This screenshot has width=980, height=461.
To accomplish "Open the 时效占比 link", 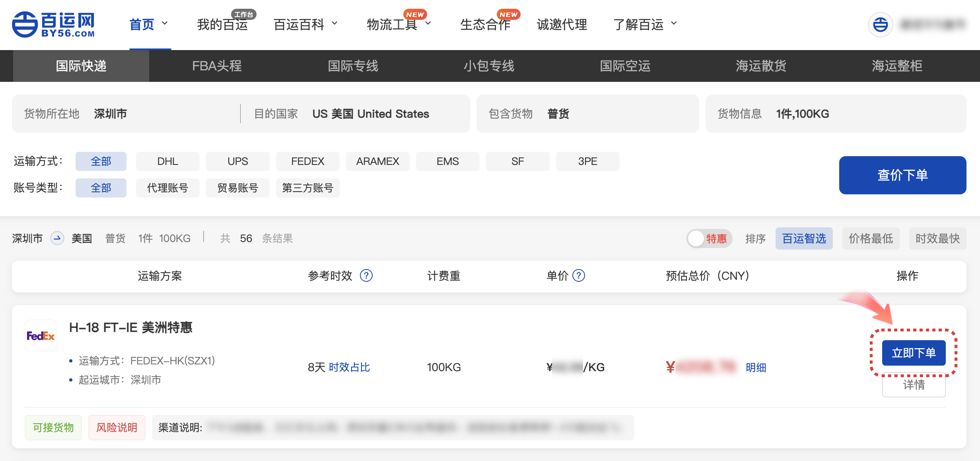I will tap(349, 367).
